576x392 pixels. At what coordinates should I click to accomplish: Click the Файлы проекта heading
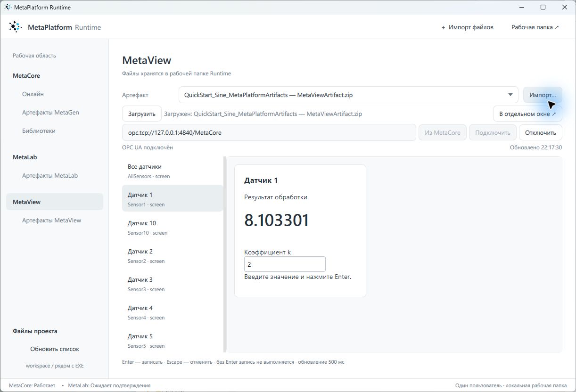point(35,331)
